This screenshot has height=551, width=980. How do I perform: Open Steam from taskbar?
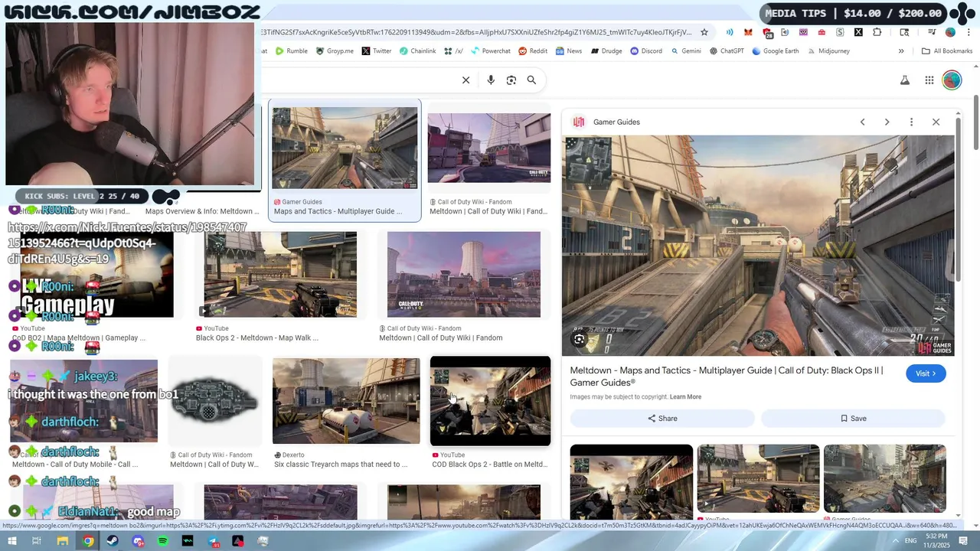pos(113,541)
